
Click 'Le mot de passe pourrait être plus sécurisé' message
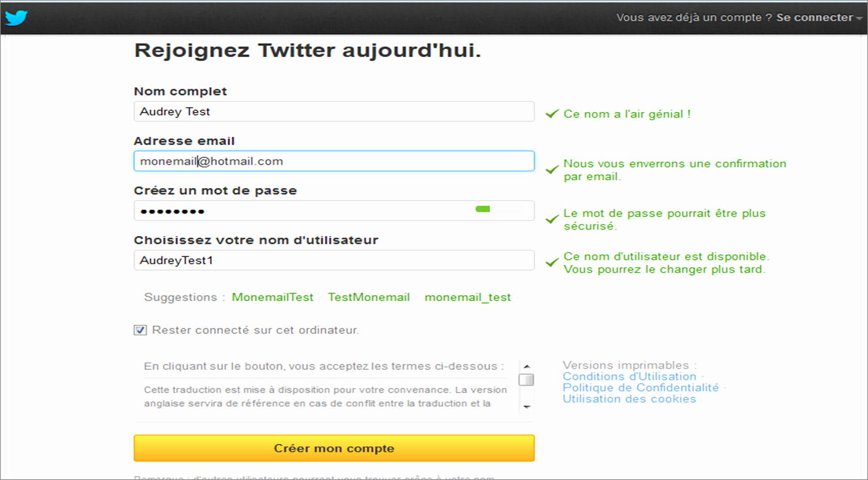pyautogui.click(x=664, y=220)
